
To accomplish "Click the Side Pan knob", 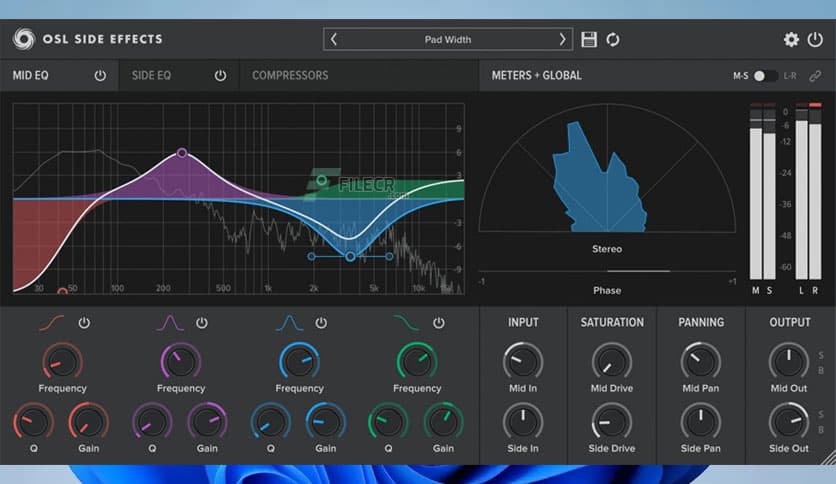I will (x=701, y=422).
